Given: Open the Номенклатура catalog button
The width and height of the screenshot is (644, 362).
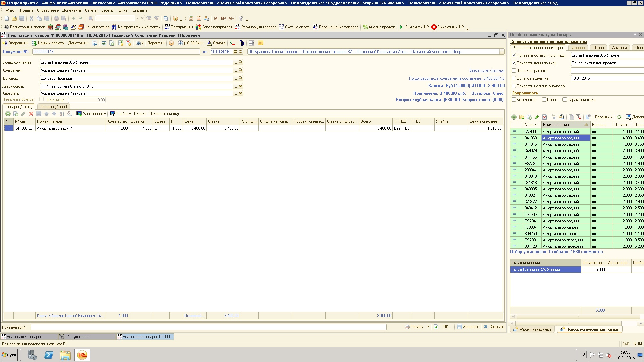Looking at the screenshot, I should (94, 27).
